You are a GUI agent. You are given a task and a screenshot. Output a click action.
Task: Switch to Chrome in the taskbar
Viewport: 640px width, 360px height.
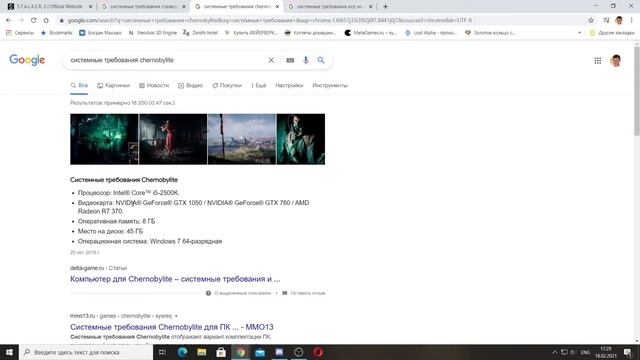pyautogui.click(x=240, y=352)
